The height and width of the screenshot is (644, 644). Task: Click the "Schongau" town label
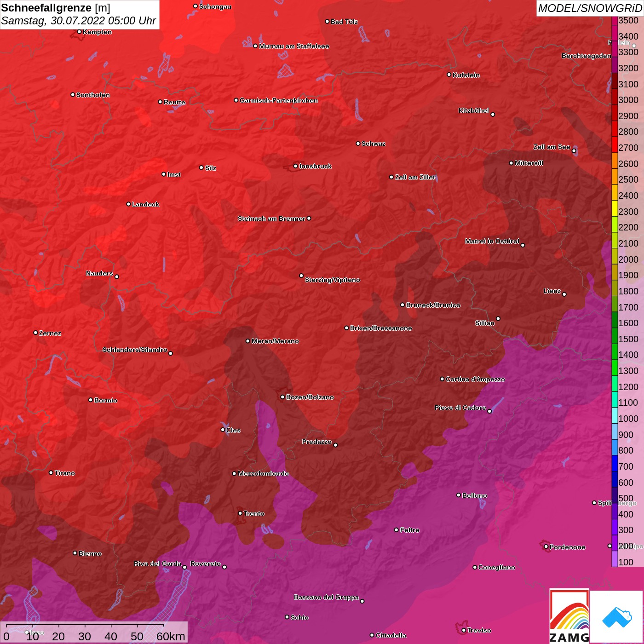point(215,6)
